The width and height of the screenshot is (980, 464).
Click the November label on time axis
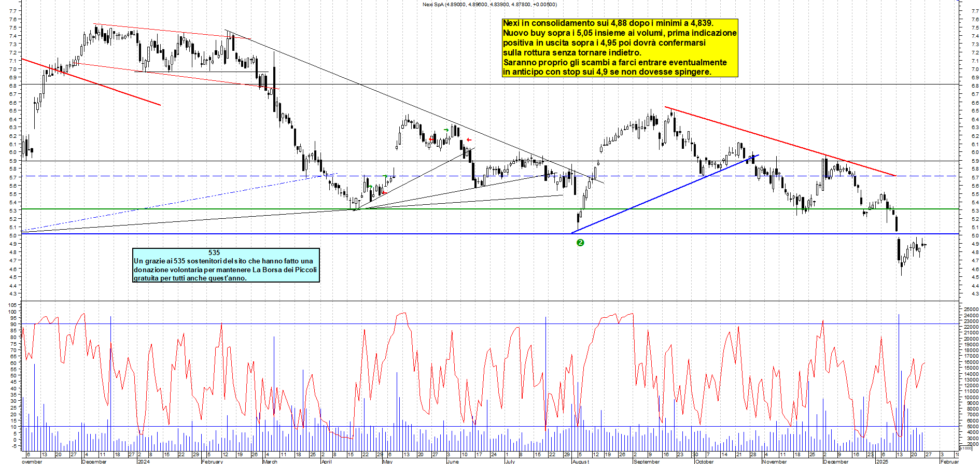tap(774, 461)
